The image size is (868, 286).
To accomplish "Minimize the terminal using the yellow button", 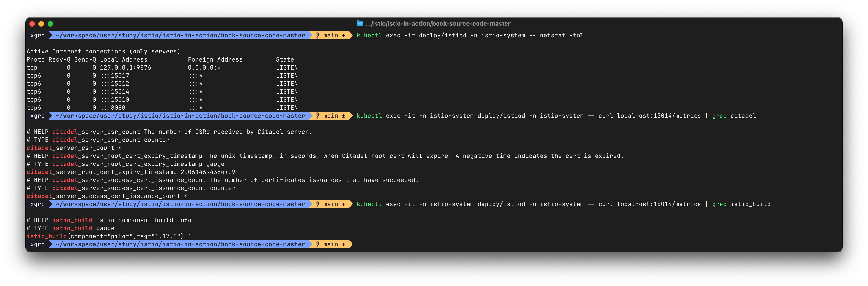I will 41,24.
